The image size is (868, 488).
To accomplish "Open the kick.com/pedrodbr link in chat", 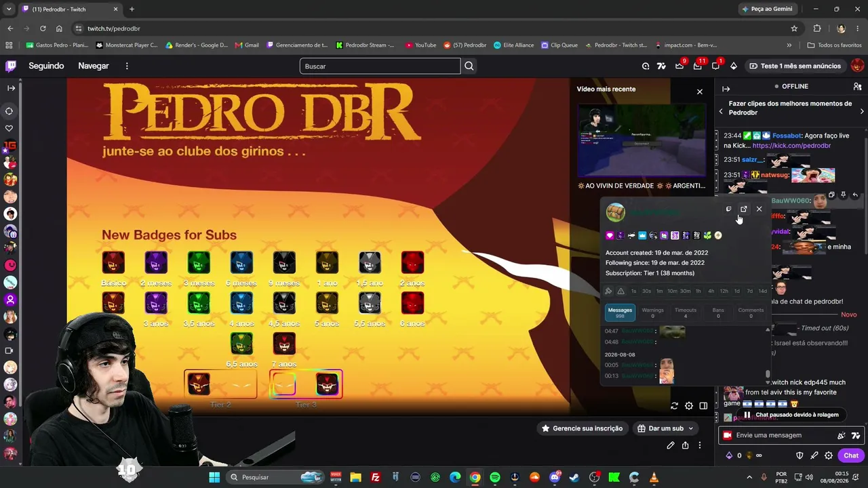I will (791, 146).
